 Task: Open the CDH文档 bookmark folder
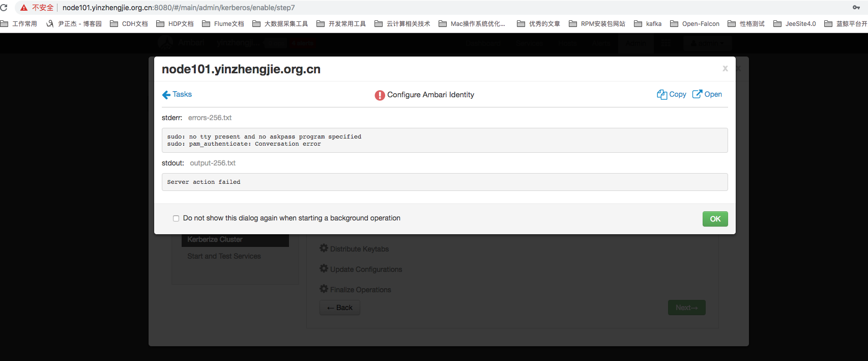[x=129, y=24]
